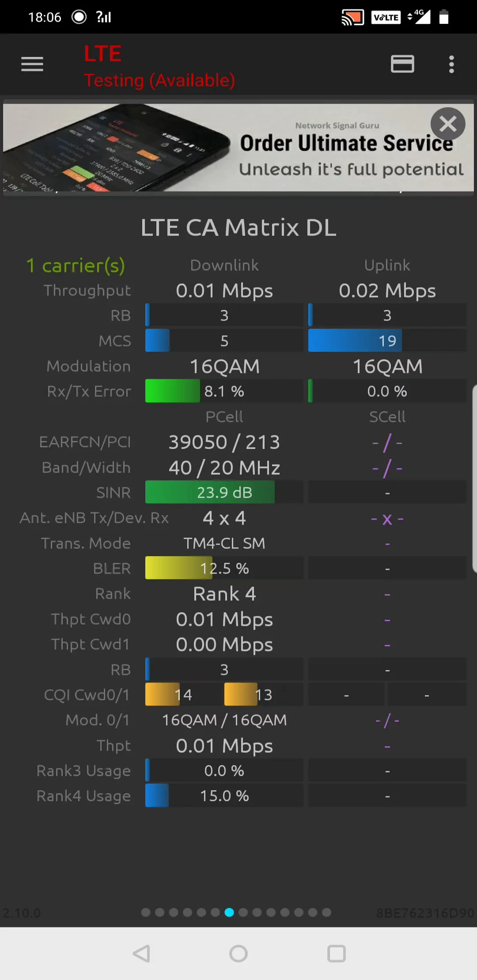
Task: Tap the uplink MCS 19 bar
Action: pyautogui.click(x=387, y=341)
